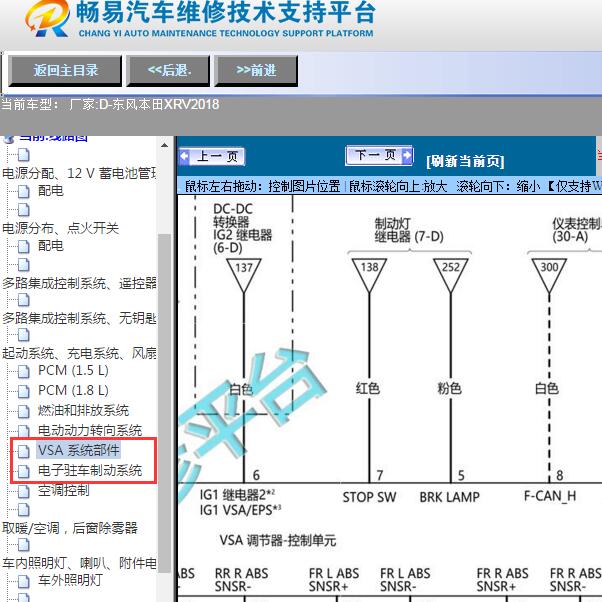
Task: Click document icon next to 电子驻车制动系统
Action: pyautogui.click(x=23, y=471)
